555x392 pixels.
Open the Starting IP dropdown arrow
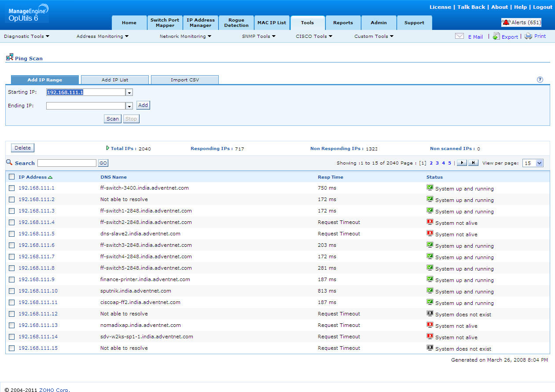pos(129,92)
